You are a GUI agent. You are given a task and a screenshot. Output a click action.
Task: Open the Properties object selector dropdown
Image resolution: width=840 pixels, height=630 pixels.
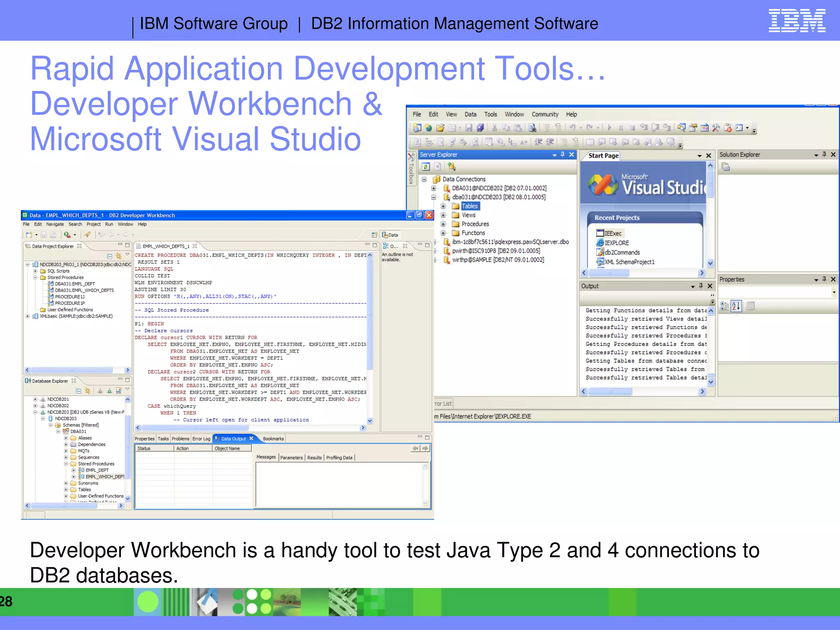tap(834, 292)
